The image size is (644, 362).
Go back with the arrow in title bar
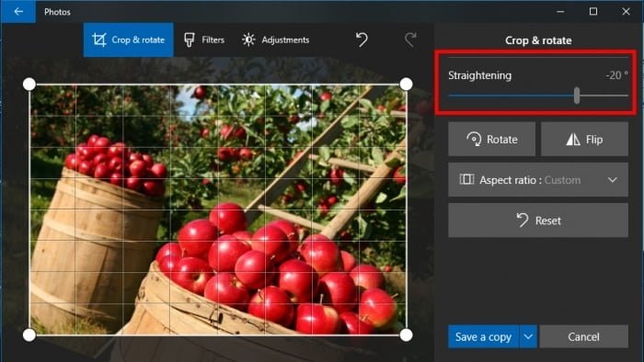18,11
